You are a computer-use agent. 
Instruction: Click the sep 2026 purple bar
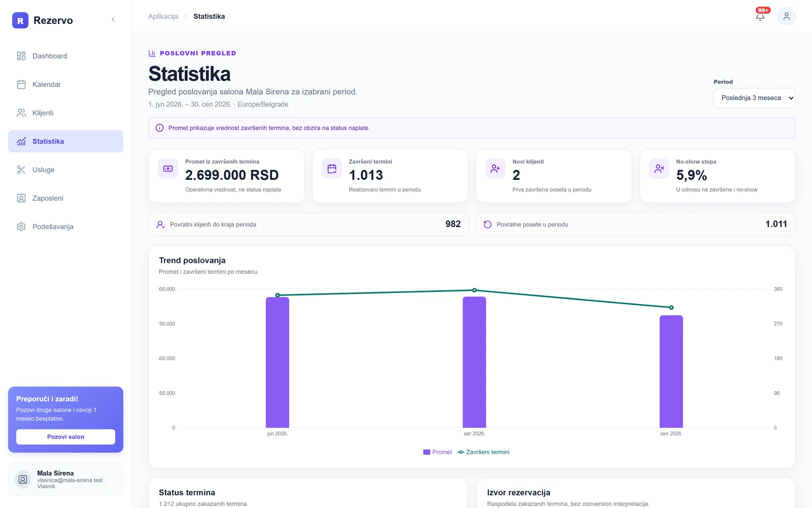[671, 371]
